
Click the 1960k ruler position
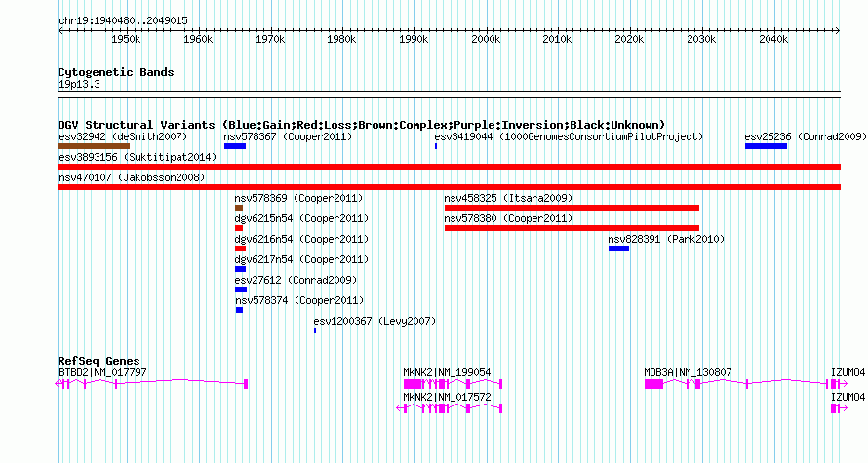198,40
